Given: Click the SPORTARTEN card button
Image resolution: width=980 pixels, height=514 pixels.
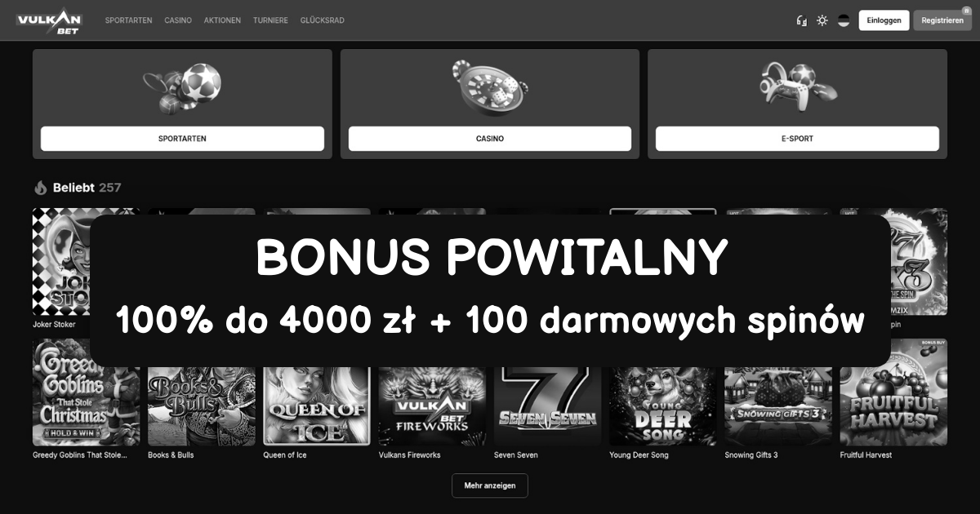Looking at the screenshot, I should click(182, 139).
